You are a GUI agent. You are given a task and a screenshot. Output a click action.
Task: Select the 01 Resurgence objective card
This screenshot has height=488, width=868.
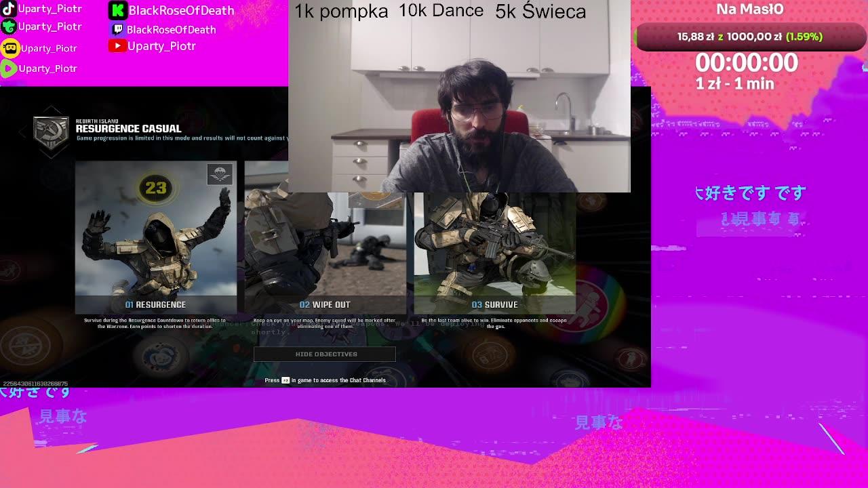click(156, 237)
